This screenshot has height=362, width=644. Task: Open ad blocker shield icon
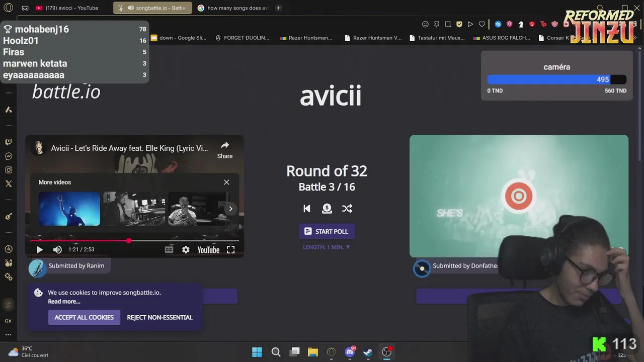coord(459,24)
